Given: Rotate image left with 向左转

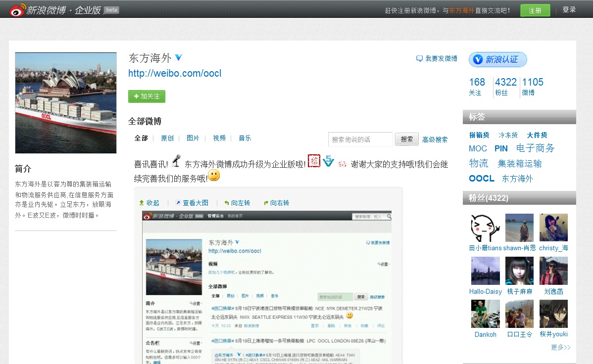Looking at the screenshot, I should click(237, 203).
